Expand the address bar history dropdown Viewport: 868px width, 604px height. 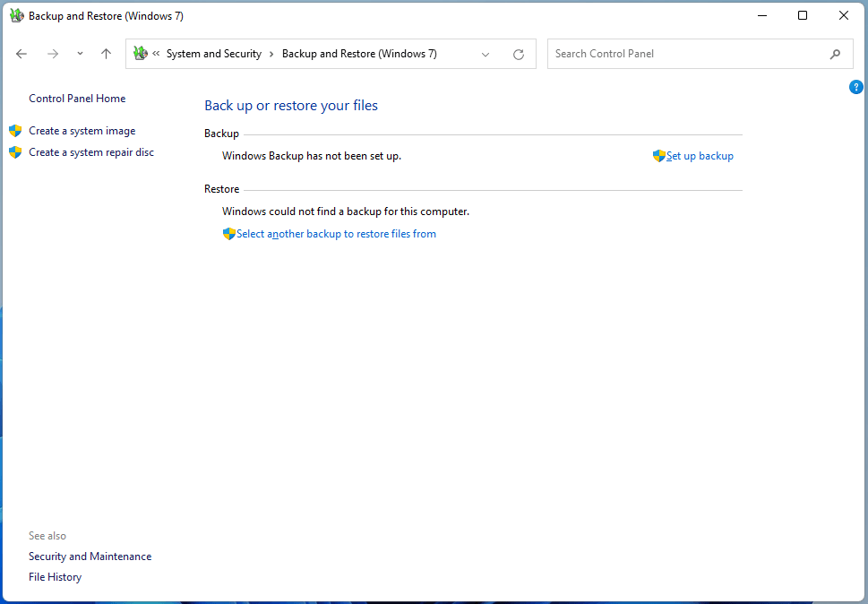pos(486,55)
